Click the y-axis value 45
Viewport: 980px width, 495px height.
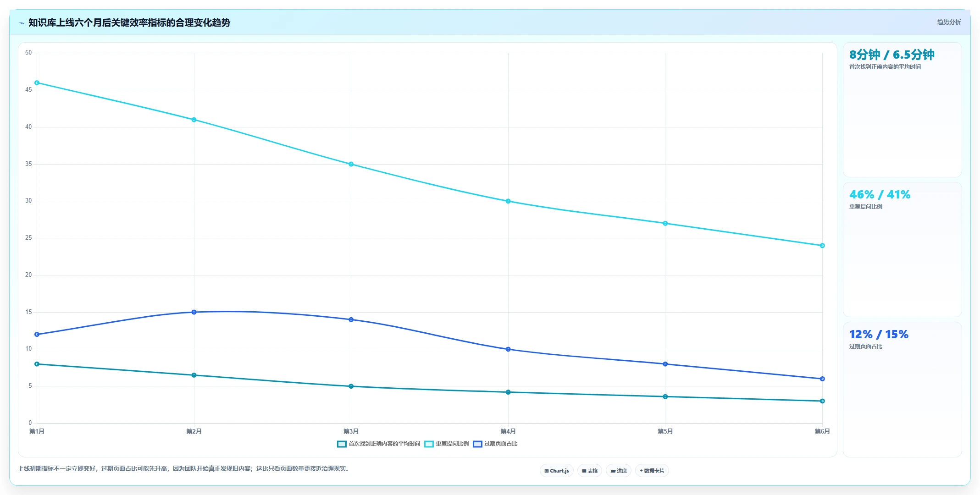pyautogui.click(x=28, y=90)
